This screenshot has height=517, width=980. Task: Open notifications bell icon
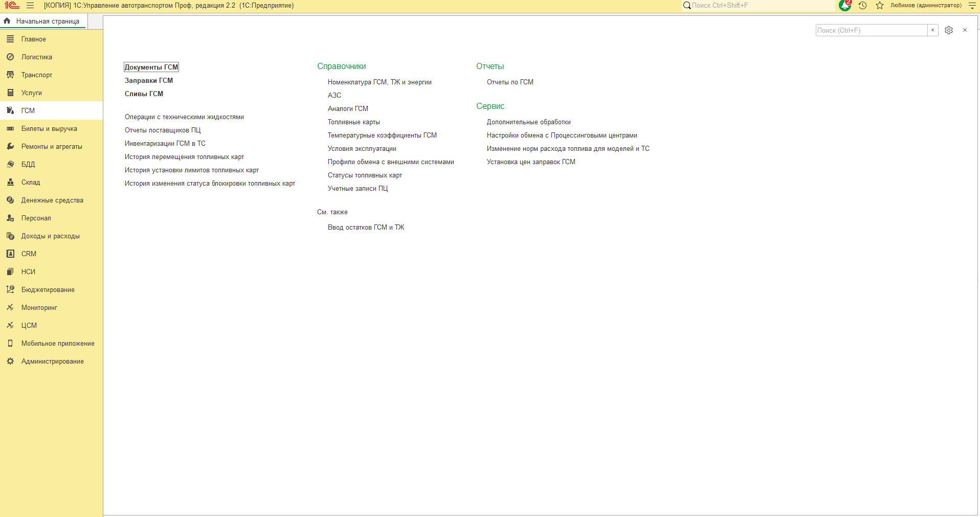[x=845, y=6]
